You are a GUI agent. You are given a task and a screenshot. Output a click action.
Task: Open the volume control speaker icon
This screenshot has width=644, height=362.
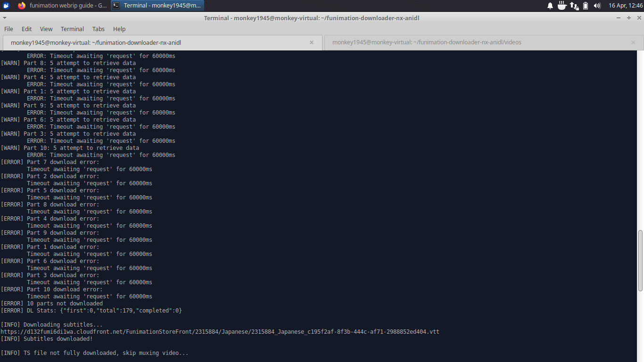point(597,6)
